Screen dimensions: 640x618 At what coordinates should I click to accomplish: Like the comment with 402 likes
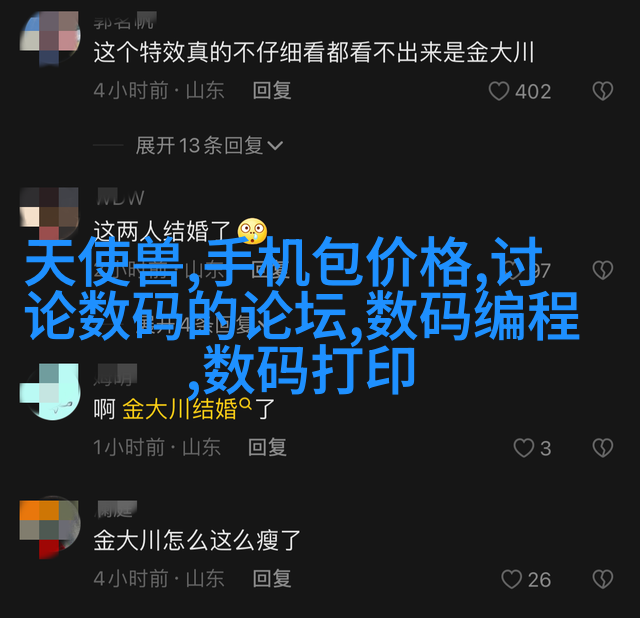[499, 91]
